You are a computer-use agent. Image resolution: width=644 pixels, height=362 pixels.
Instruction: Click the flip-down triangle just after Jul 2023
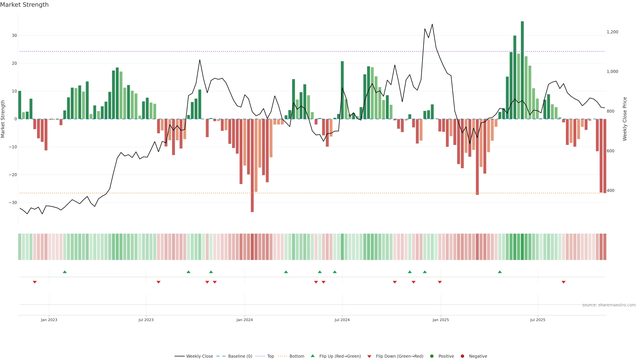point(158,282)
